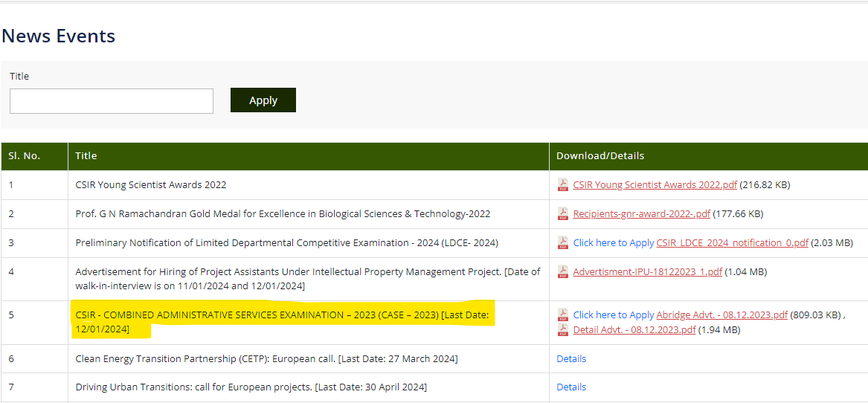Select Prof. G N Ramachandran Gold Medal title
Screen dimensions: 868x403
pyautogui.click(x=283, y=213)
